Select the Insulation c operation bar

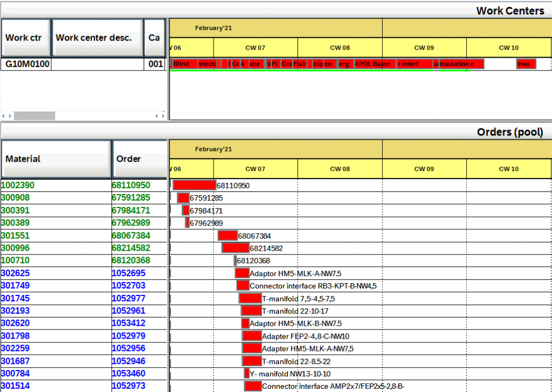461,64
